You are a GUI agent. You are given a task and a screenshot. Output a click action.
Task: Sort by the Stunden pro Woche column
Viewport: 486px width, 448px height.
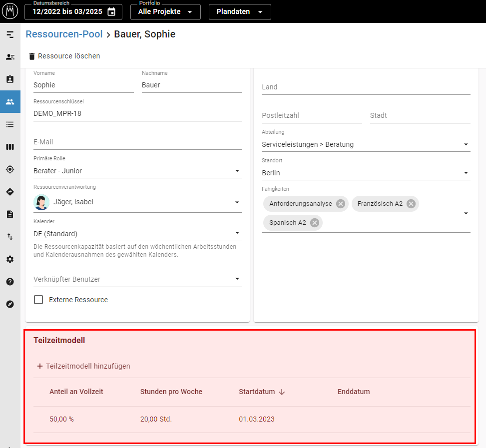click(171, 392)
